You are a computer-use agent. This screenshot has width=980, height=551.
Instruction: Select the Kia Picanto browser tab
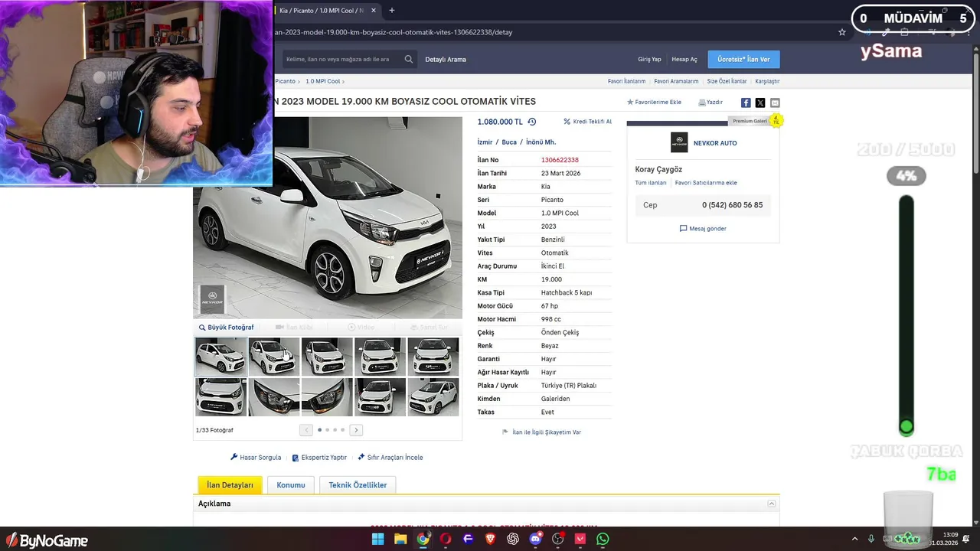325,11
